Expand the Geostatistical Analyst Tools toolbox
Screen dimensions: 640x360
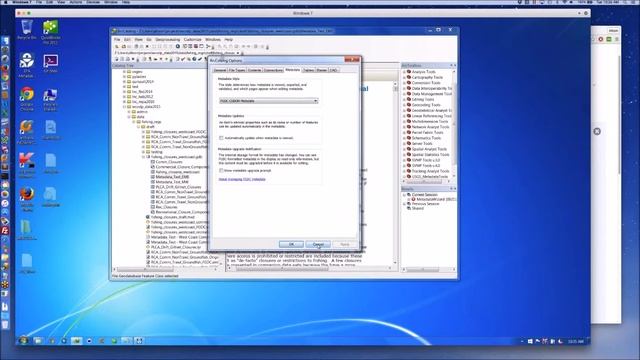404,111
